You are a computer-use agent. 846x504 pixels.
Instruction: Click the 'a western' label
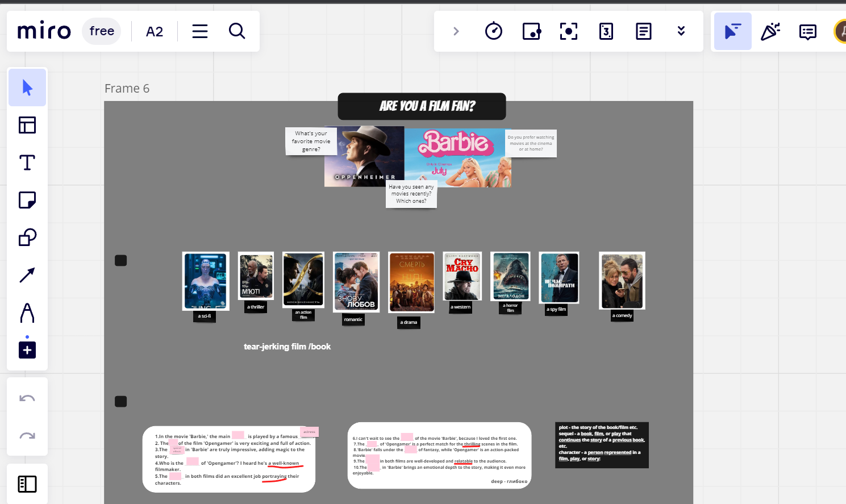pyautogui.click(x=461, y=307)
